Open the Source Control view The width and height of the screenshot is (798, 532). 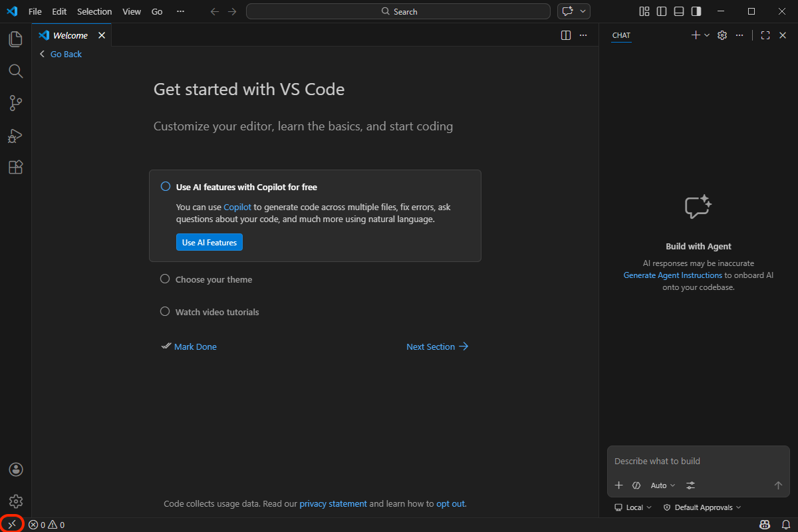[x=16, y=103]
